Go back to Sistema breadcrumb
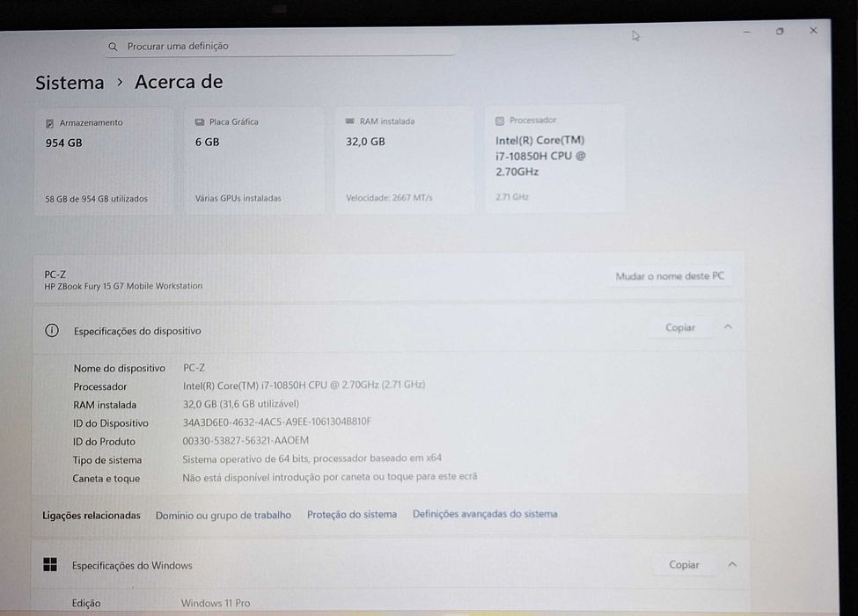Screen dimensions: 858x616 coord(70,83)
